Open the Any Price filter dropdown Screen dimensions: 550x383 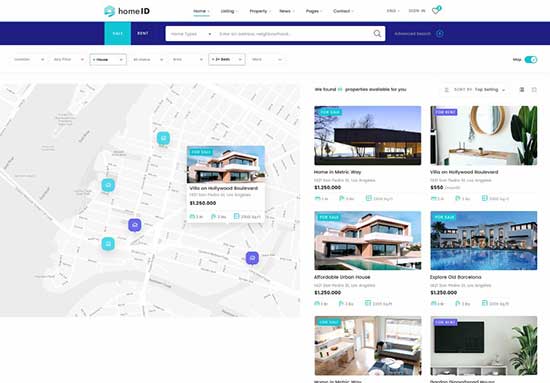click(68, 60)
